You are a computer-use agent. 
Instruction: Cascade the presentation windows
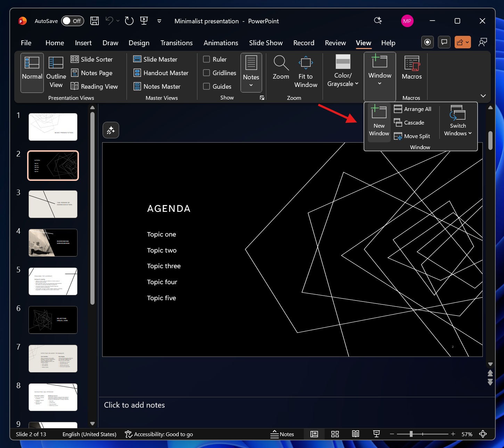pos(410,122)
